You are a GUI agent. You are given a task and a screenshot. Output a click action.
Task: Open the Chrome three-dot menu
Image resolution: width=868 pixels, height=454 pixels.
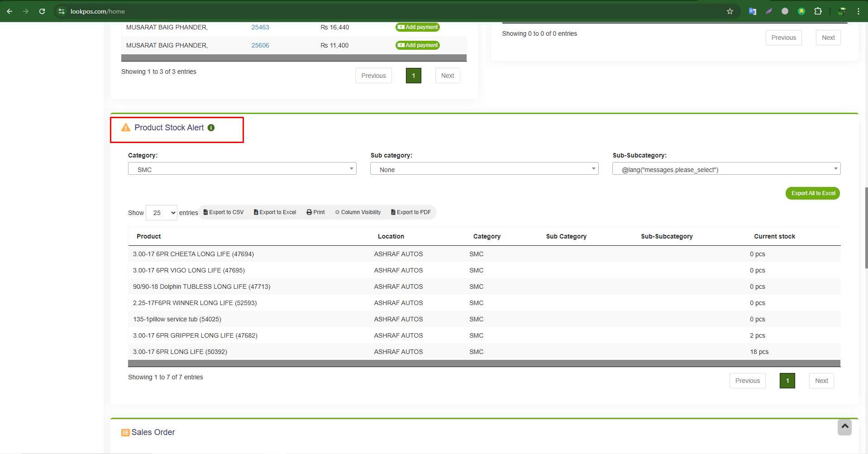(858, 11)
